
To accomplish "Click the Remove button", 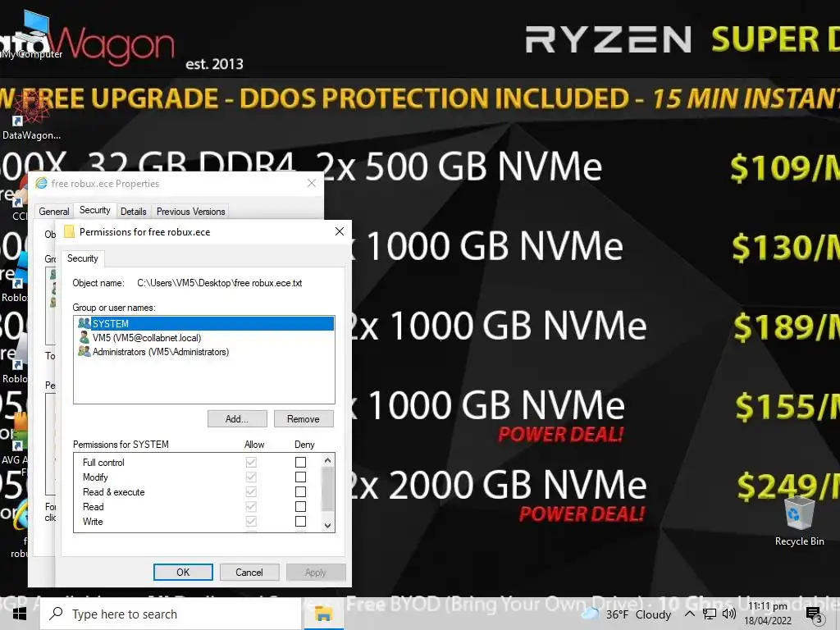I will pyautogui.click(x=304, y=419).
